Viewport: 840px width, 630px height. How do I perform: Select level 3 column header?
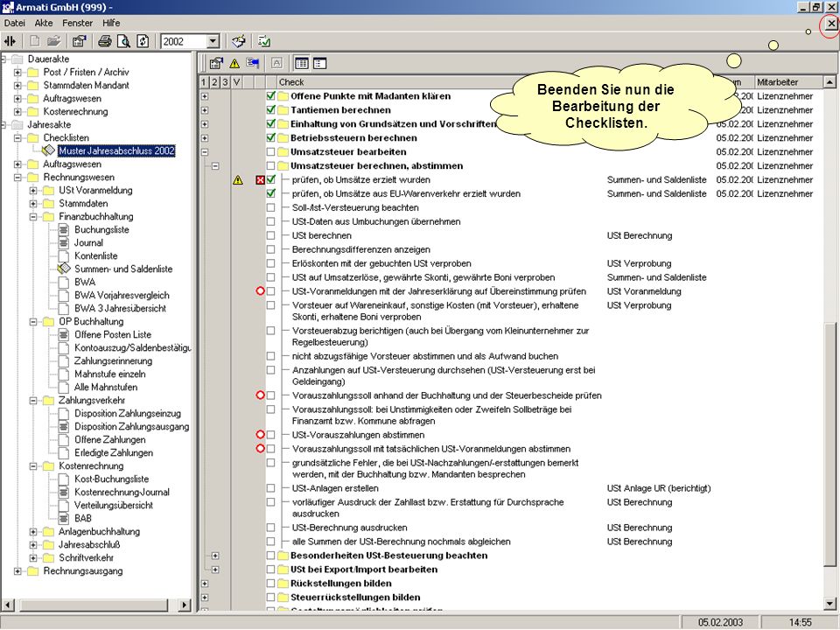[225, 82]
